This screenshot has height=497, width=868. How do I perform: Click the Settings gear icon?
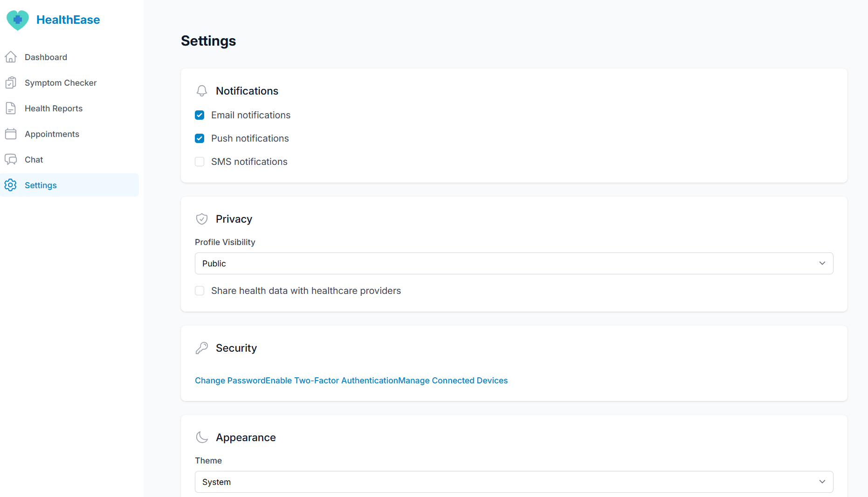(11, 185)
